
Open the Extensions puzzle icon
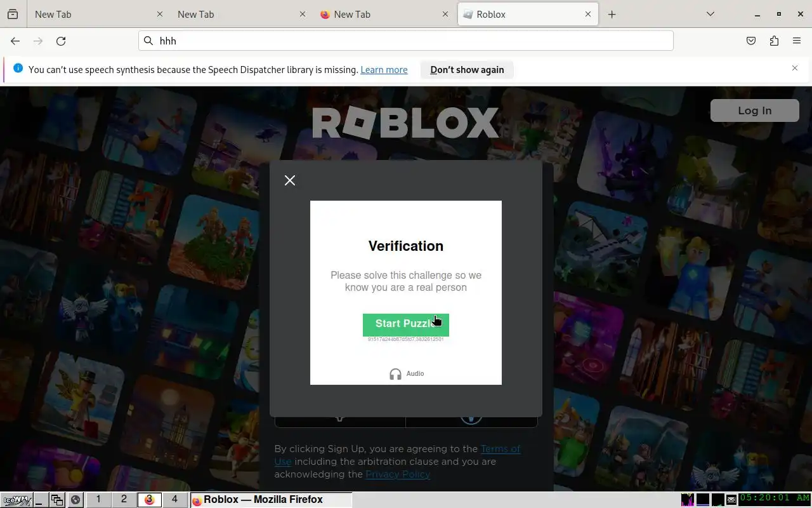pos(774,41)
